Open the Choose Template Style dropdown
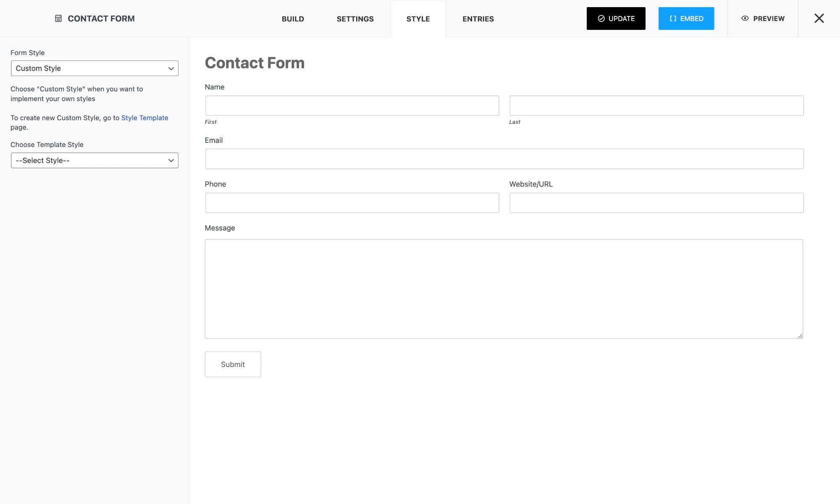840x504 pixels. (x=94, y=160)
